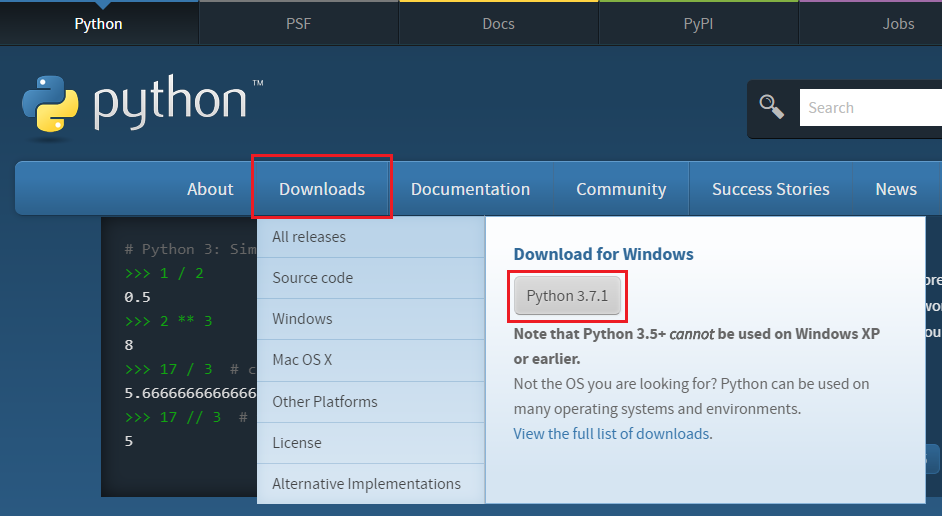Screen dimensions: 942x516
Task: Open the Docs top tab
Action: (499, 23)
